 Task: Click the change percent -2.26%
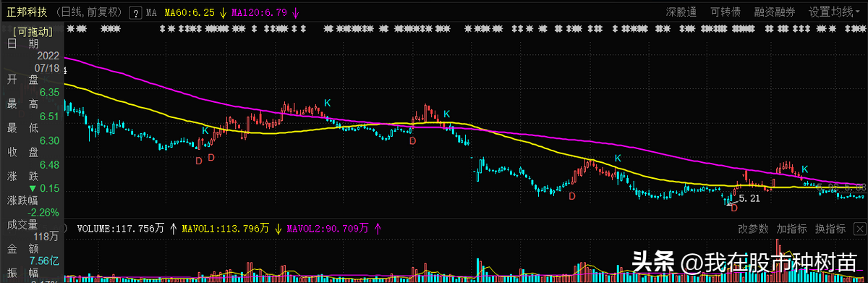pos(44,212)
